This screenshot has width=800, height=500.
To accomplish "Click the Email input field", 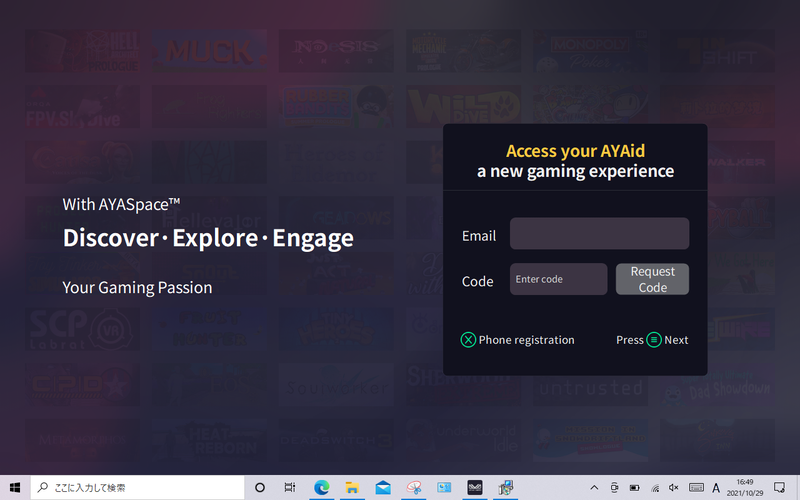I will tap(599, 234).
